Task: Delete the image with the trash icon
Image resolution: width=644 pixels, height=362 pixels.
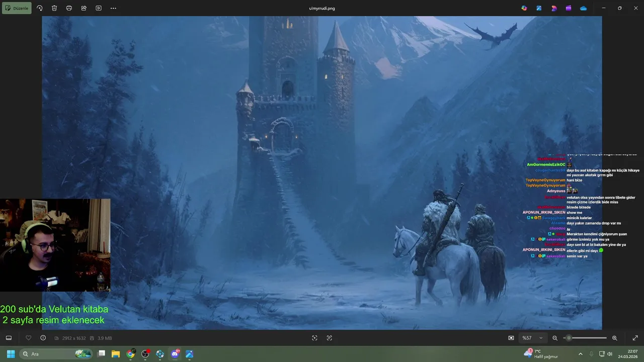Action: [x=54, y=8]
